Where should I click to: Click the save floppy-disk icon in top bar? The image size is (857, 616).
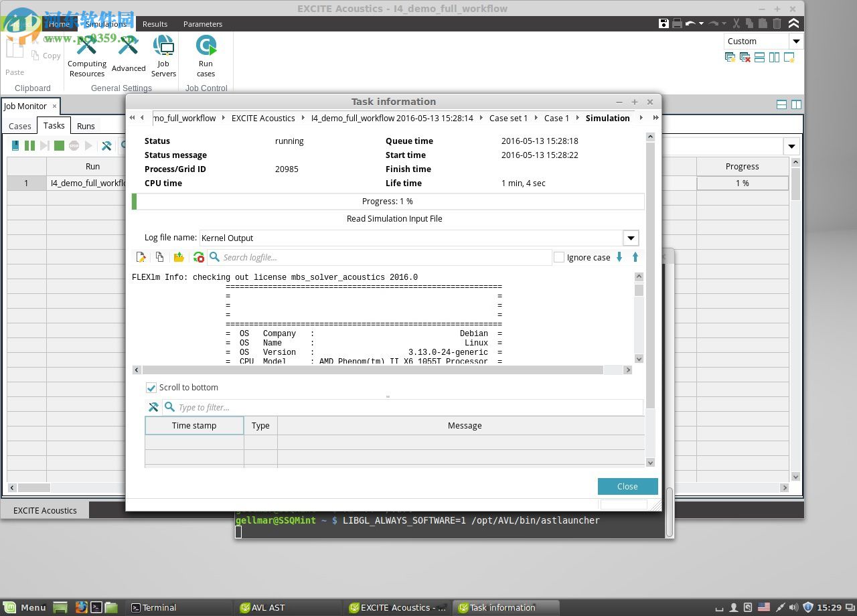[x=664, y=23]
